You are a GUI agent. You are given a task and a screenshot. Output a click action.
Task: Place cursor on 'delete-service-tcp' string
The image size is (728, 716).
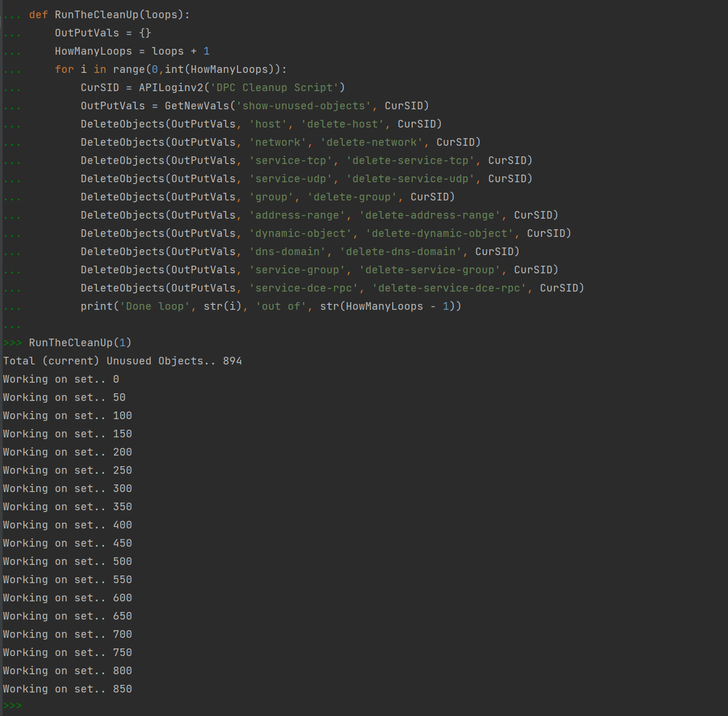410,160
